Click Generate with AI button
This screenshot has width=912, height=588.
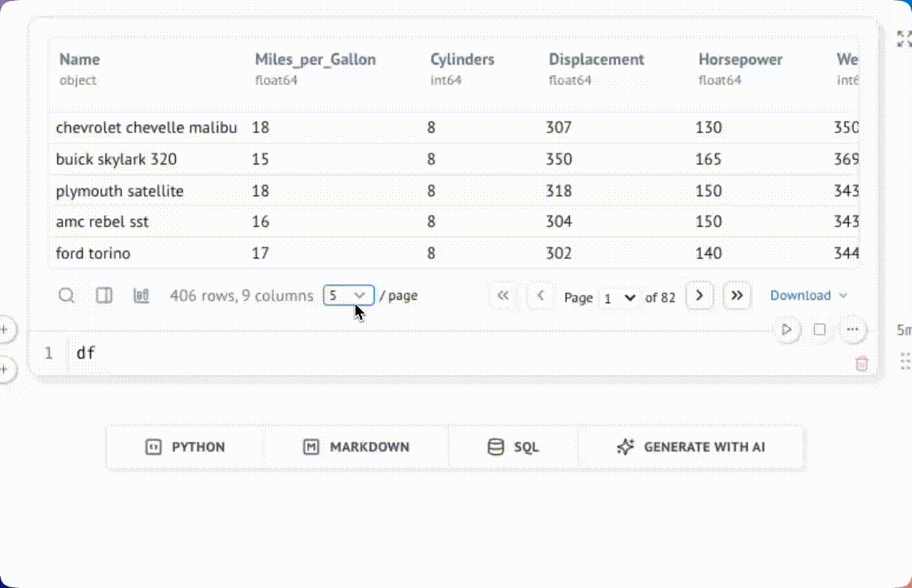691,447
